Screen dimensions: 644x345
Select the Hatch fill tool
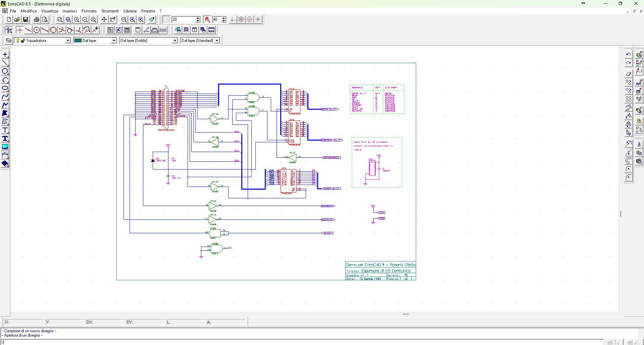pyautogui.click(x=5, y=121)
